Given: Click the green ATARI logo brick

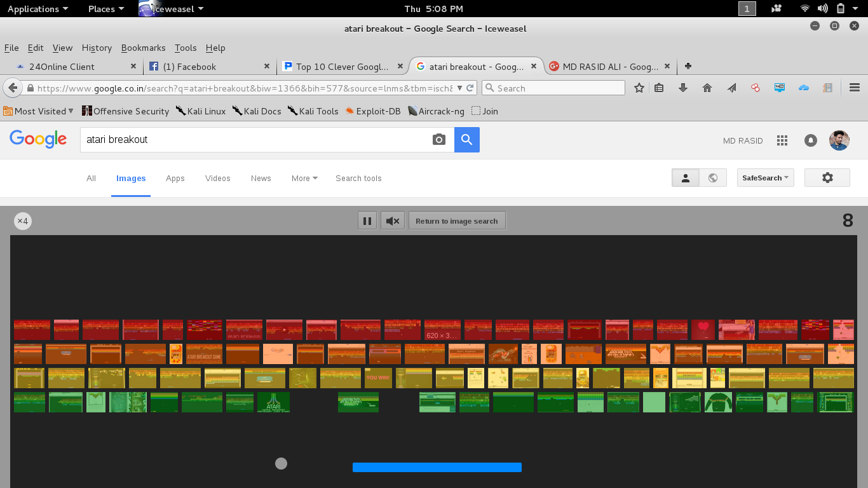Looking at the screenshot, I should click(x=274, y=402).
